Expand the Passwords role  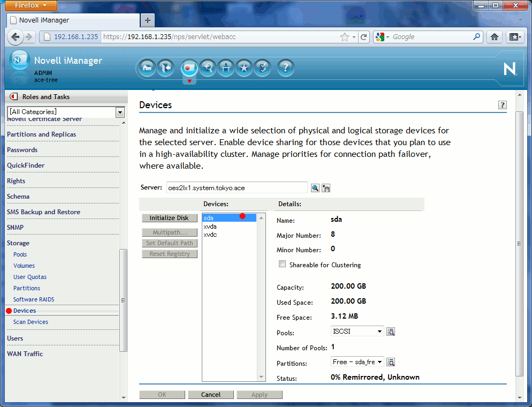click(x=22, y=150)
